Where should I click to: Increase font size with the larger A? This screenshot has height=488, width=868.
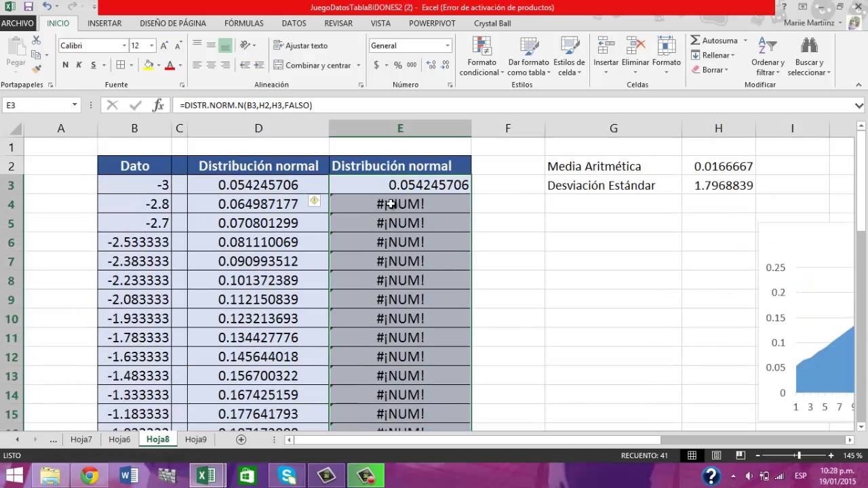165,45
